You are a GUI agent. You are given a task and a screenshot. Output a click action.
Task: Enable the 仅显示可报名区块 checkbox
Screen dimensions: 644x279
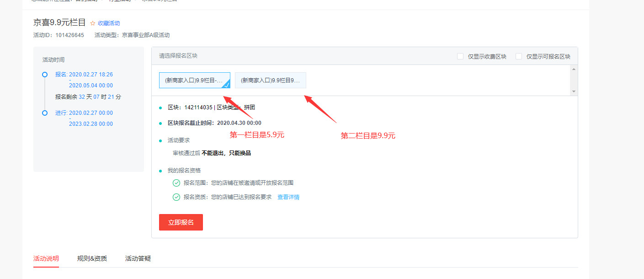[x=519, y=56]
